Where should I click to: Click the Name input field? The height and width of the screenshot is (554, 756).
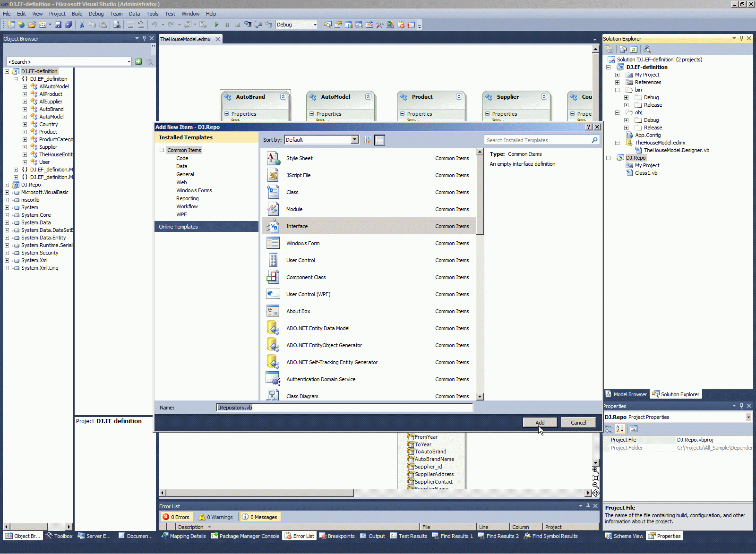pos(344,408)
